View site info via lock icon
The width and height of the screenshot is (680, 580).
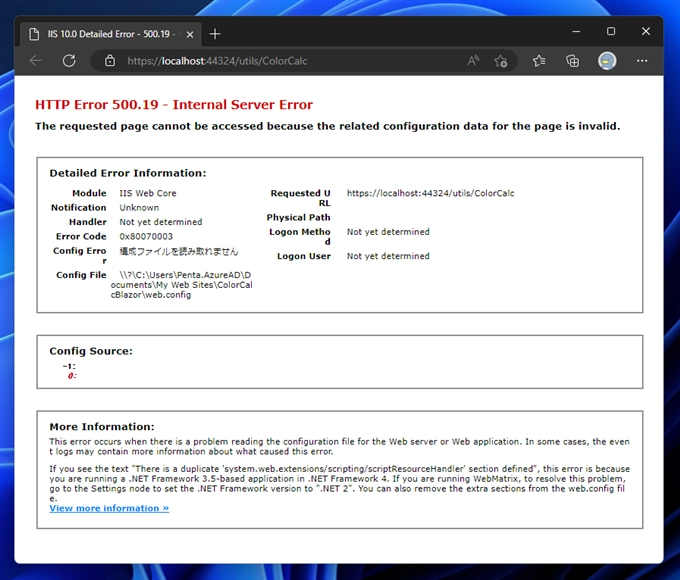[110, 61]
